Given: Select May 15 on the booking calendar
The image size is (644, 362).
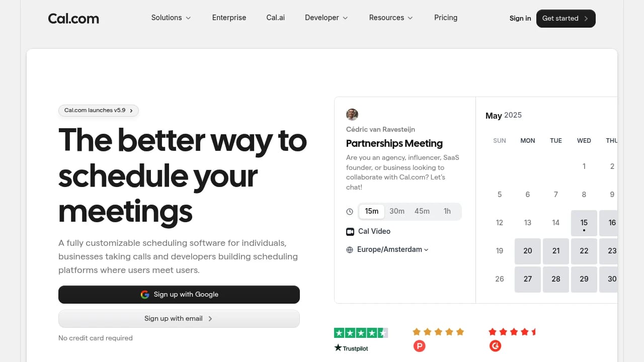Looking at the screenshot, I should (584, 223).
